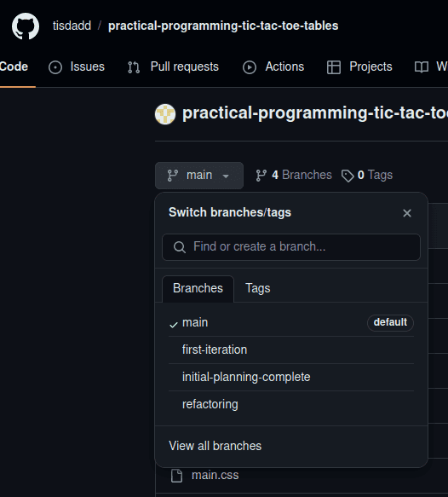Image resolution: width=448 pixels, height=497 pixels.
Task: Focus the Find or create a branch field
Action: click(x=291, y=247)
